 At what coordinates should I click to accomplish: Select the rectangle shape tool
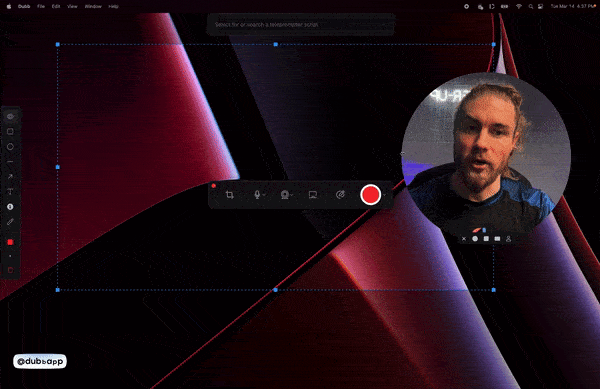click(10, 132)
